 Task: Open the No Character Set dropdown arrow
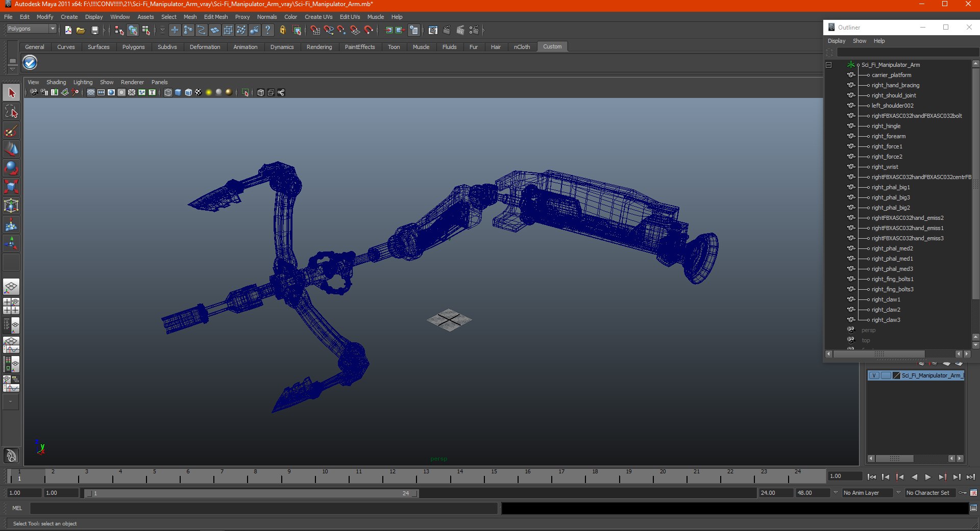point(899,493)
